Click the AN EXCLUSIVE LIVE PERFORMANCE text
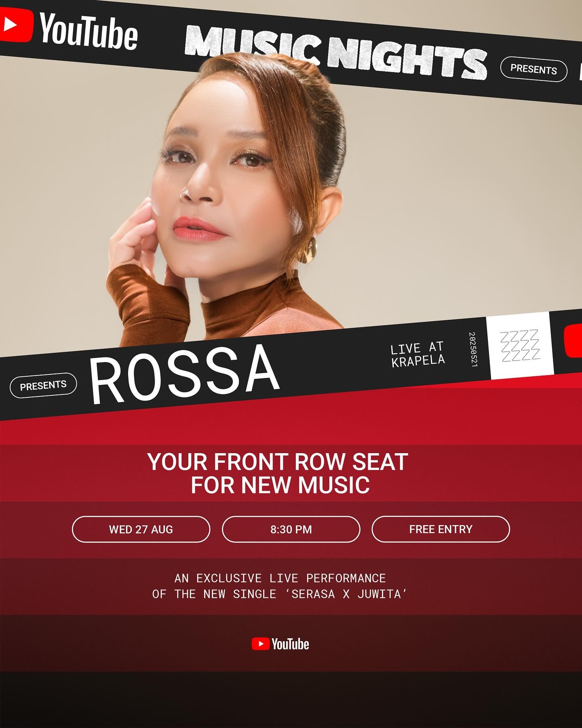 click(280, 578)
